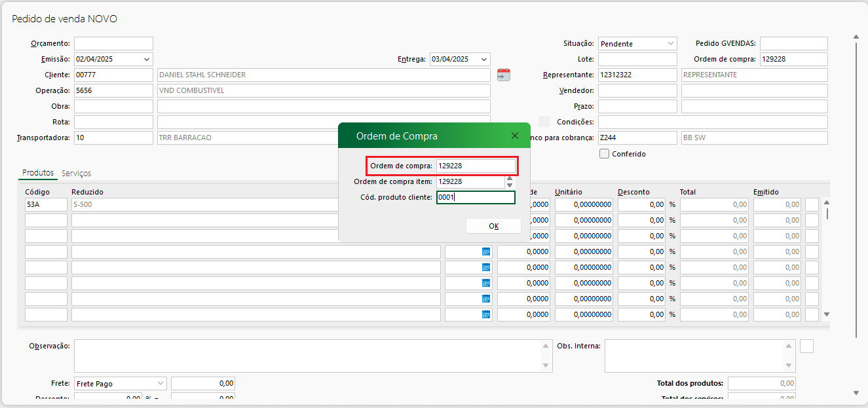Click the Observação box scroll-down arrow

[546, 365]
